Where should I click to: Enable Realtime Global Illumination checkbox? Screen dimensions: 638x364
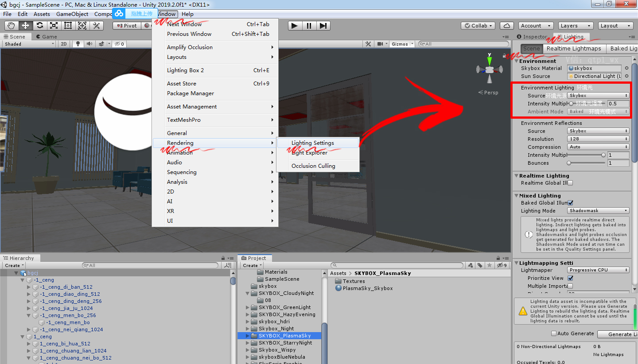tap(571, 183)
